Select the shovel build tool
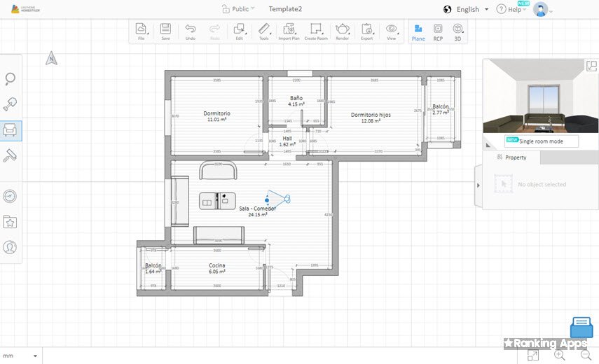The image size is (599, 364). click(x=11, y=104)
